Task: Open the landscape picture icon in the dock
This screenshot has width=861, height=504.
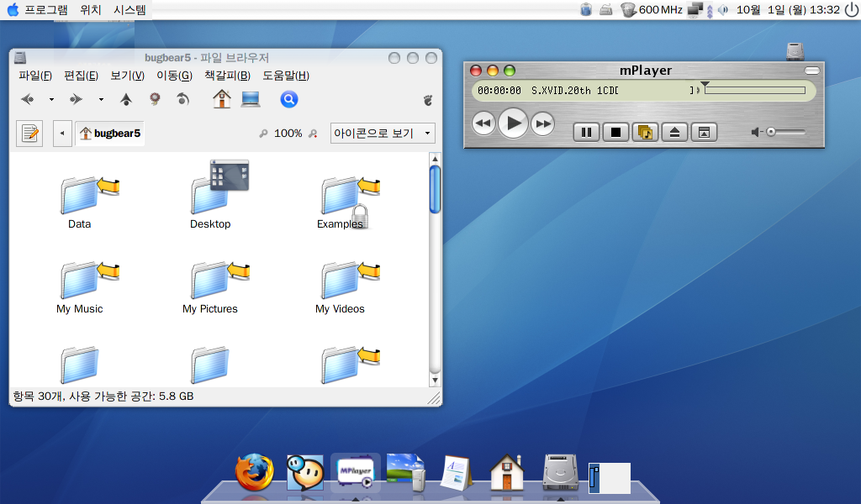Action: click(406, 471)
